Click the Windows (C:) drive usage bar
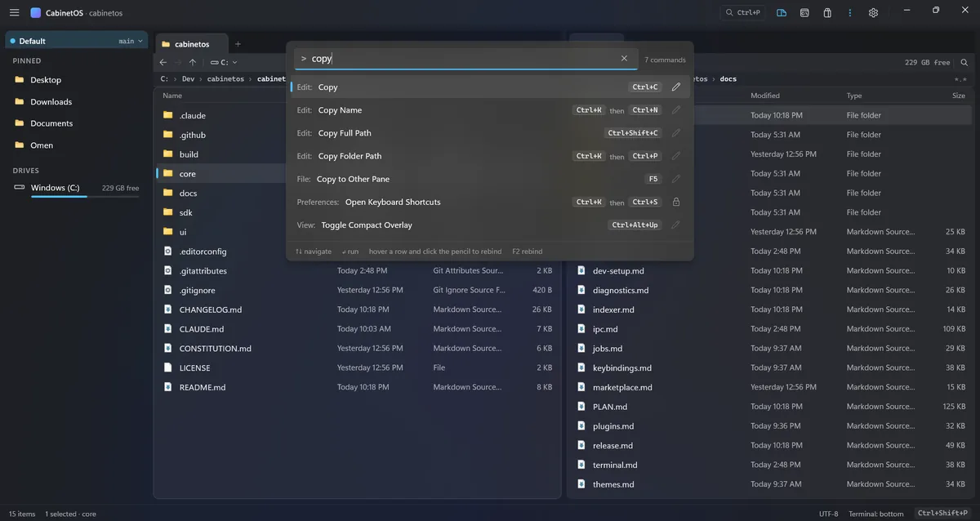This screenshot has width=980, height=521. [85, 197]
